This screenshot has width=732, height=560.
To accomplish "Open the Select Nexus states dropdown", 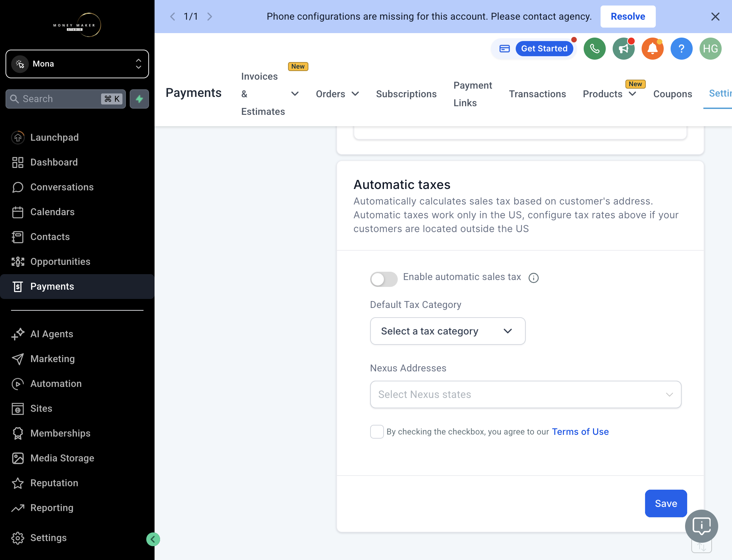I will (x=525, y=394).
